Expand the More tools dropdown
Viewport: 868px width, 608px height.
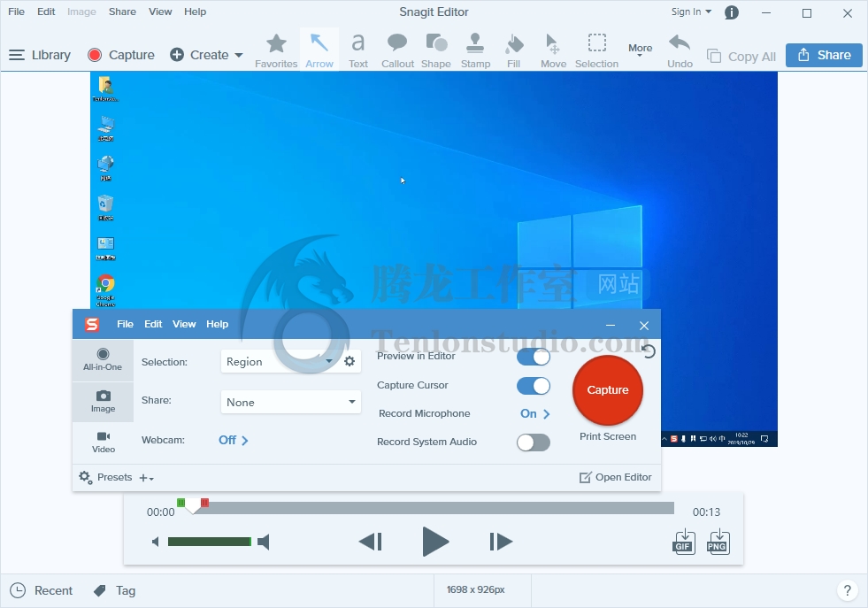click(640, 50)
